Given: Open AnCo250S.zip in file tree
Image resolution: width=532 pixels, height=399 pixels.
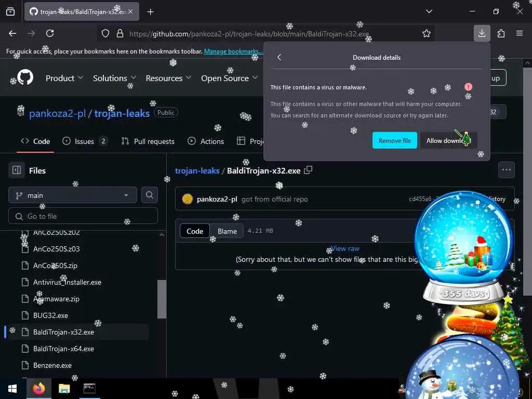Looking at the screenshot, I should tap(55, 265).
